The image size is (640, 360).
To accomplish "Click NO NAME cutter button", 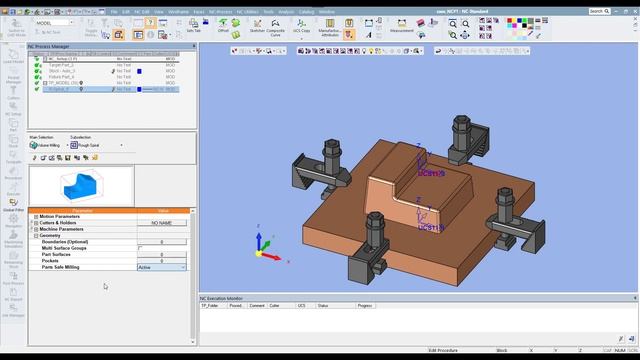I will 162,223.
